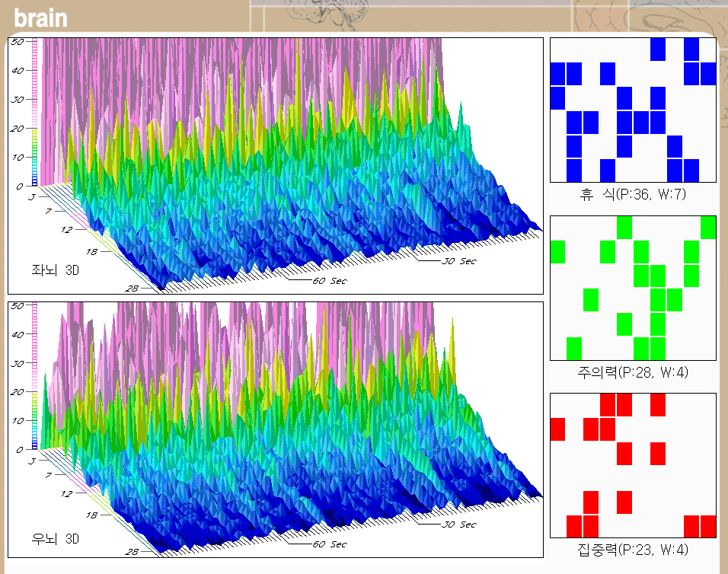Click the 주의력(P:28, W:4) caption
728x574 pixels.
pyautogui.click(x=633, y=372)
